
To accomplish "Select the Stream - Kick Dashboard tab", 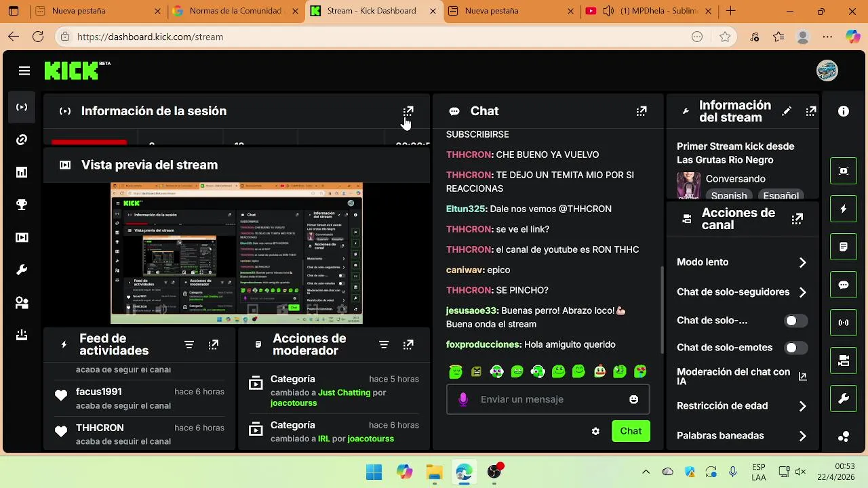I will pos(373,11).
